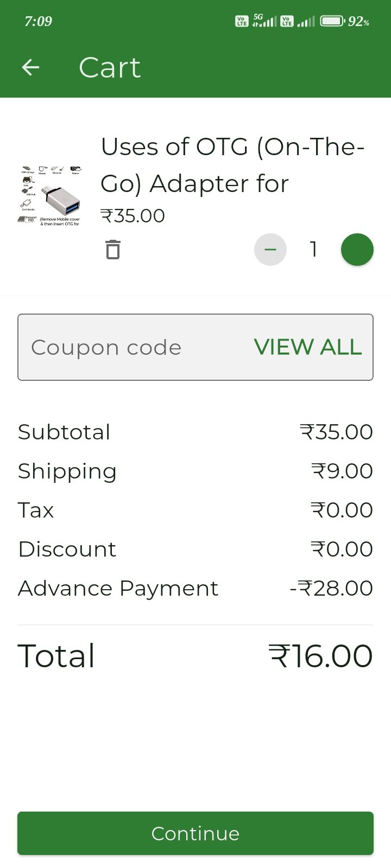Tap the 7:09 clock in status bar

coord(38,21)
